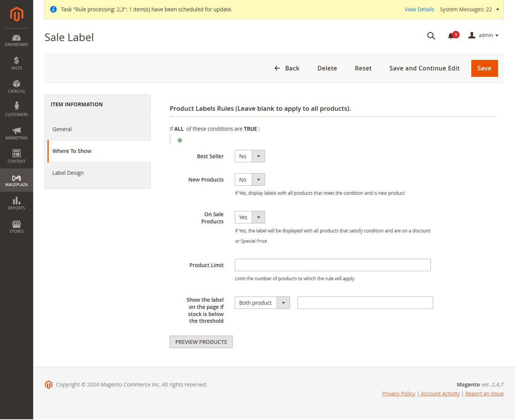Viewport: 515px width, 420px height.
Task: Open the On Sale Products dropdown
Action: (250, 217)
